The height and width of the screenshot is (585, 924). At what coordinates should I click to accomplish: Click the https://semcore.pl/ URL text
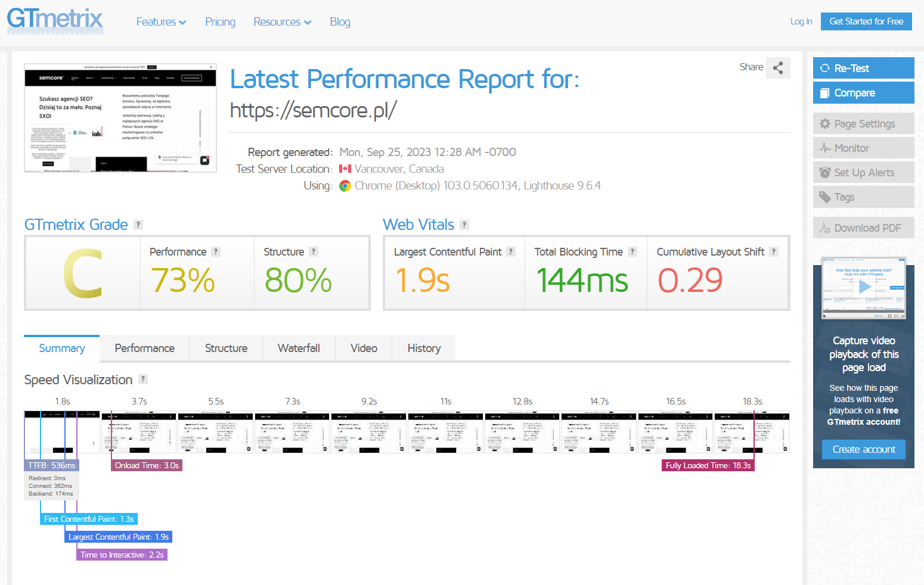point(314,110)
